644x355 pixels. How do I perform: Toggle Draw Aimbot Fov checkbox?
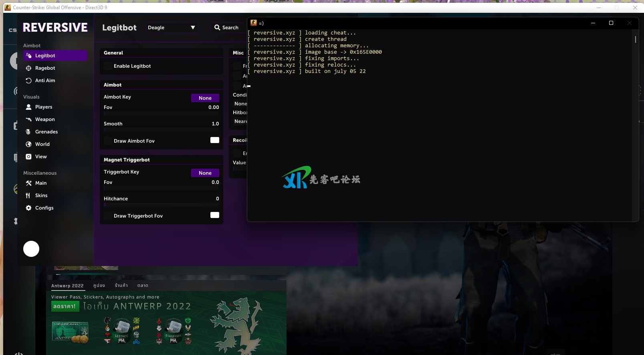pos(108,141)
